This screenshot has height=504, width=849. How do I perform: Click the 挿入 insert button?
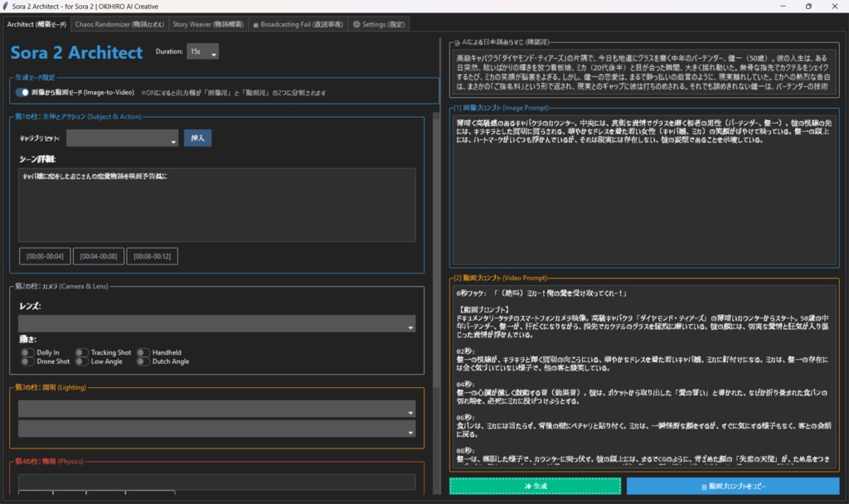196,137
